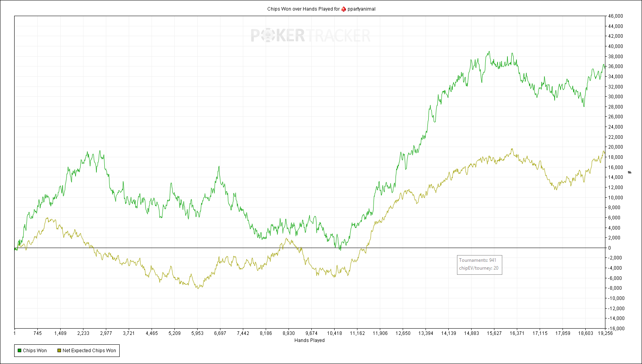
Task: Click the 11,162 x-axis tick label
Action: click(357, 333)
